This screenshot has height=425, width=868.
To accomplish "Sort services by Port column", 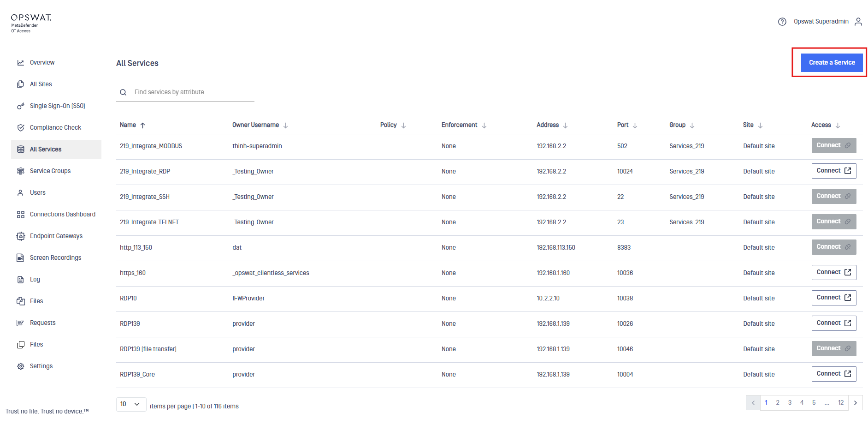I will [x=635, y=126].
